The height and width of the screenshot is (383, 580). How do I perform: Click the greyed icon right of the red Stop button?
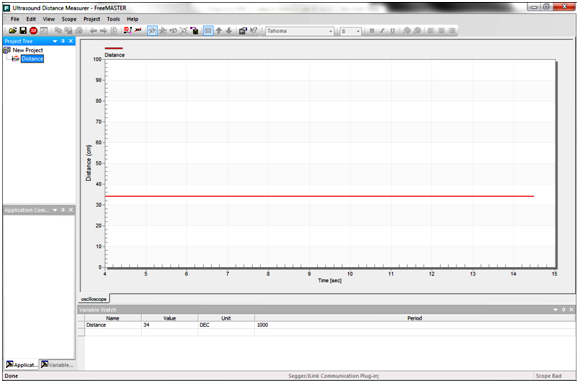(x=44, y=31)
